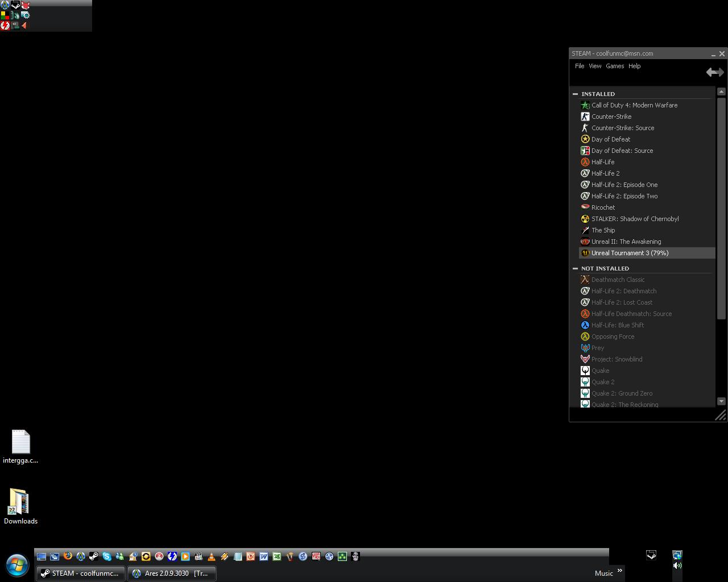Click the games list scroll up arrow
This screenshot has width=728, height=582.
click(721, 92)
